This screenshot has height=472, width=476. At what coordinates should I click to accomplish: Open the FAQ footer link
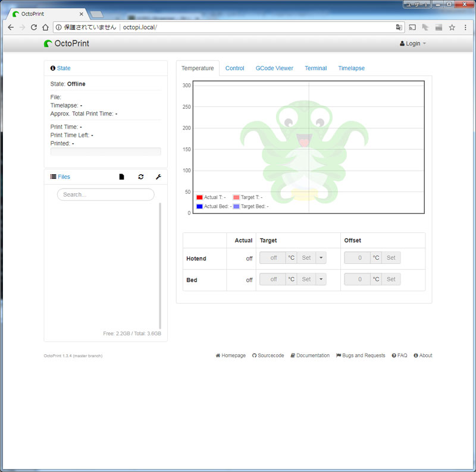399,355
